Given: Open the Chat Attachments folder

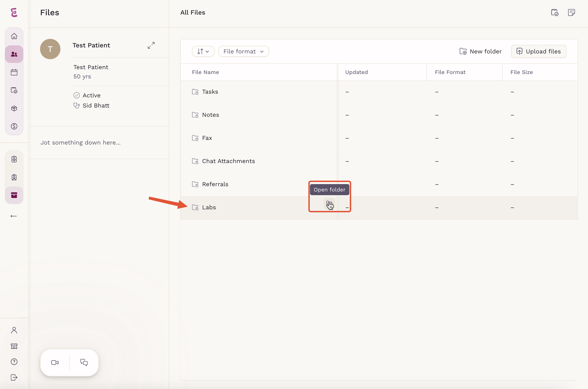Looking at the screenshot, I should tap(379, 161).
